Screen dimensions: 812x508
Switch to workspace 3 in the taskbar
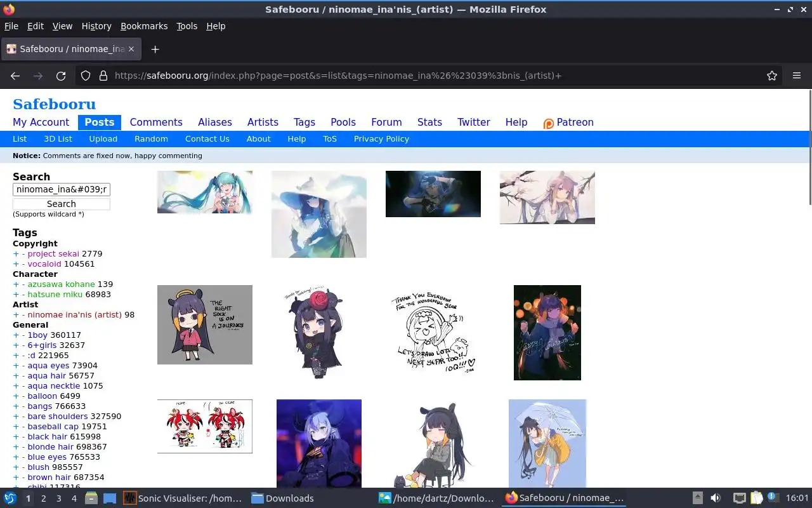(58, 498)
